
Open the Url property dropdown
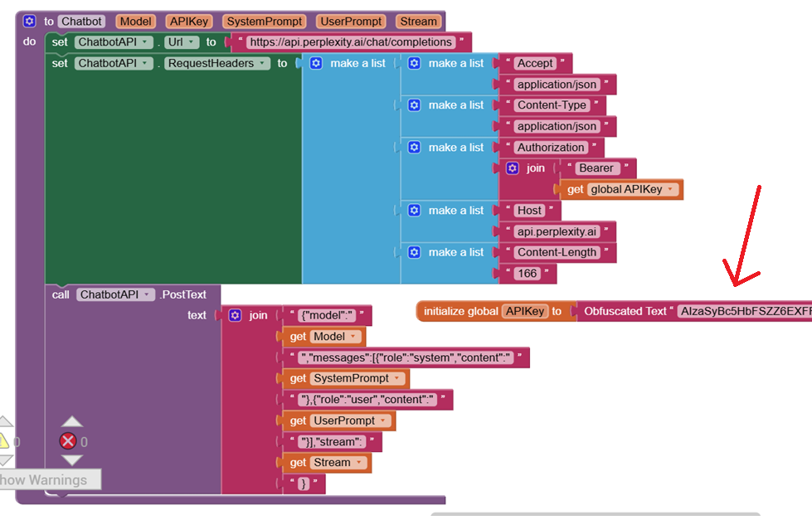tap(182, 42)
